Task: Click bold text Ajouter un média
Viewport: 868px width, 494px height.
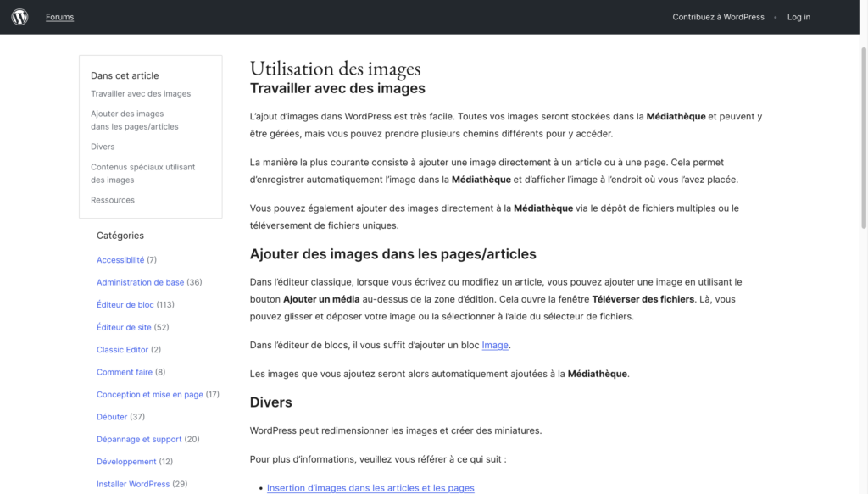Action: click(x=321, y=299)
